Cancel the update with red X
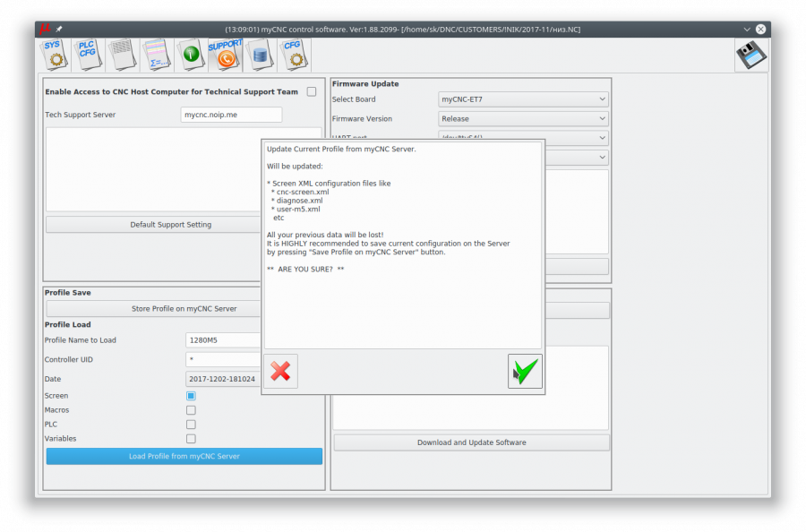This screenshot has height=532, width=806. tap(280, 371)
